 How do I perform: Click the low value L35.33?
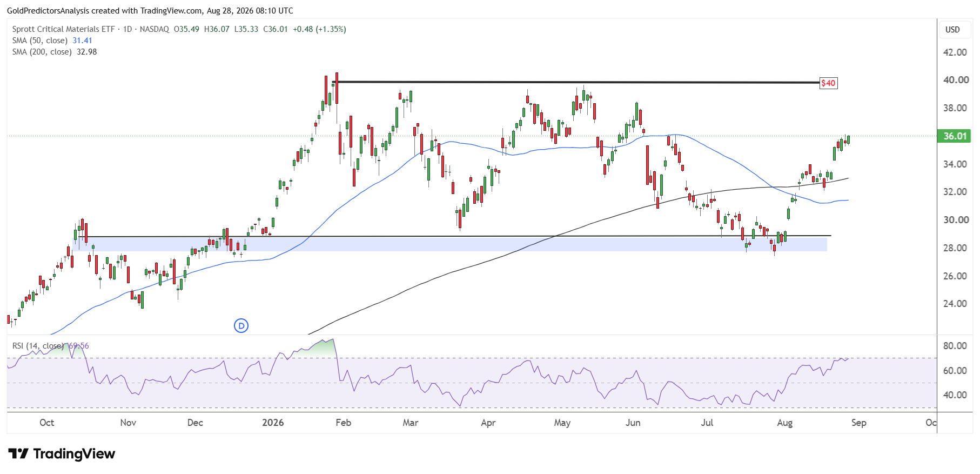(x=246, y=29)
